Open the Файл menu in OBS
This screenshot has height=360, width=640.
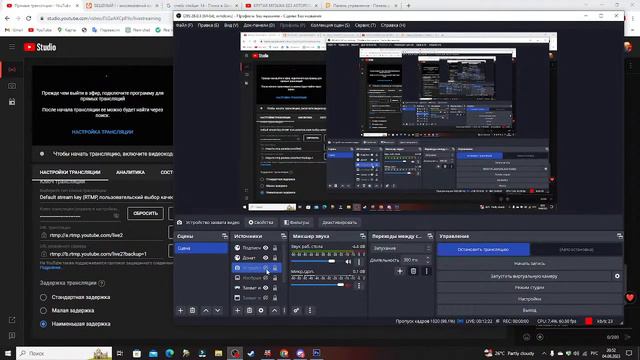tap(184, 25)
